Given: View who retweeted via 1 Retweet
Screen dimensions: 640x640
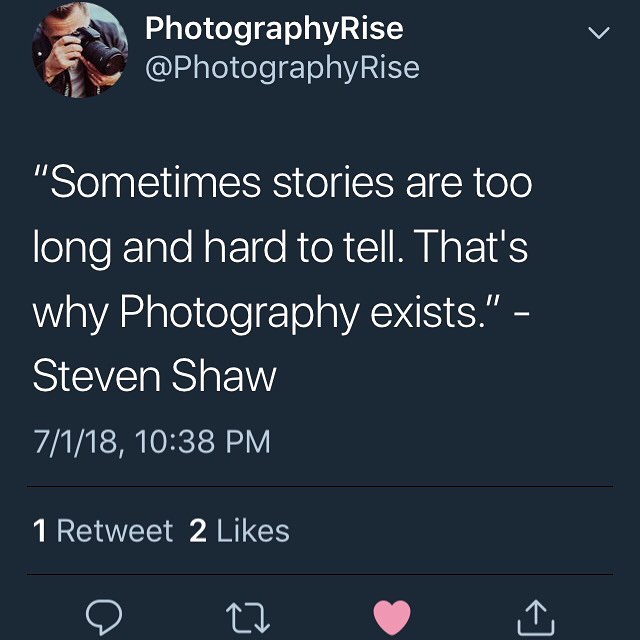Looking at the screenshot, I should 103,531.
